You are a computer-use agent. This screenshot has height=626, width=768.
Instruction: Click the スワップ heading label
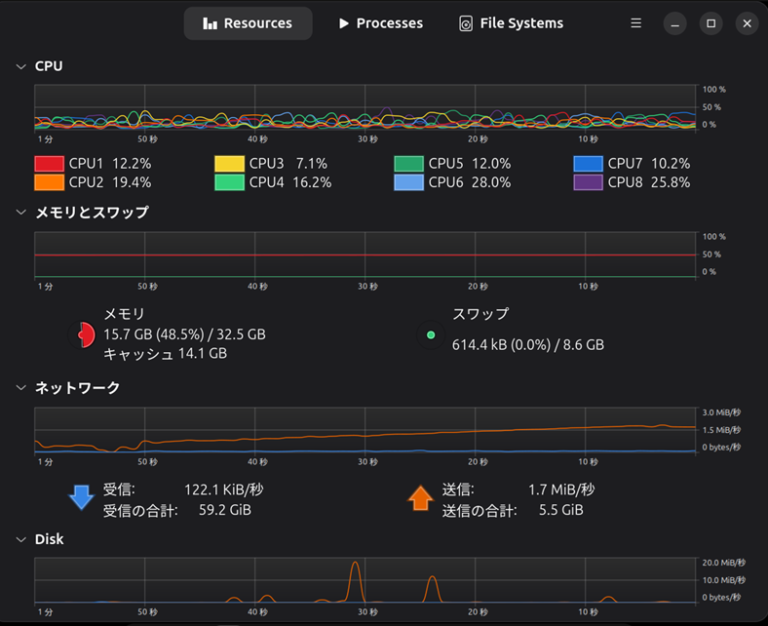click(480, 314)
